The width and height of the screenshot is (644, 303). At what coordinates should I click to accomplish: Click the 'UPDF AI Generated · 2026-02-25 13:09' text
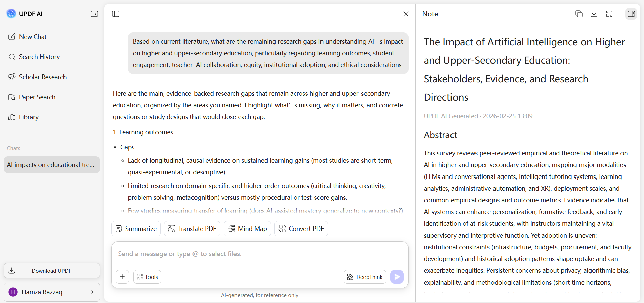(x=478, y=116)
